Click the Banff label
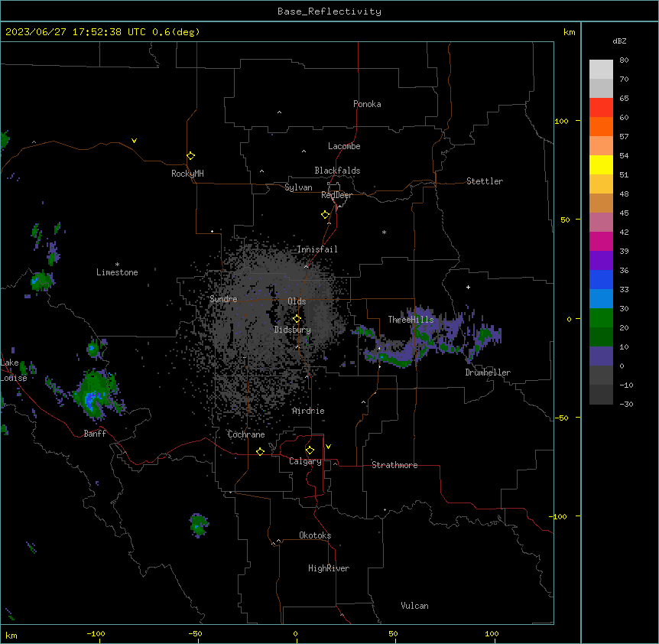The image size is (659, 644). click(95, 434)
